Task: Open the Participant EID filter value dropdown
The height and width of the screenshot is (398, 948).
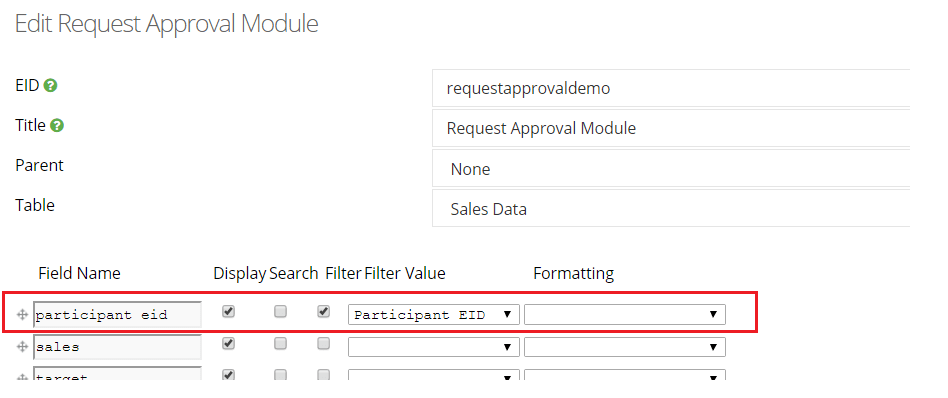Action: [x=433, y=315]
